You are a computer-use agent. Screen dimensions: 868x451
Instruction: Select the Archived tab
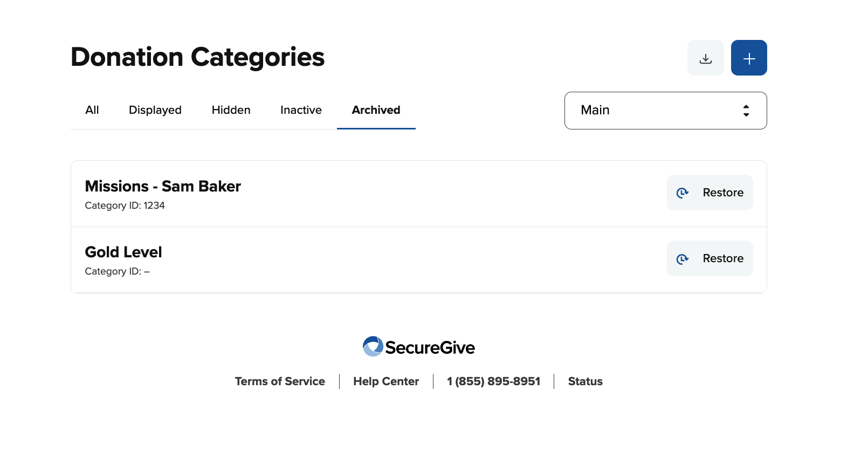pos(376,110)
